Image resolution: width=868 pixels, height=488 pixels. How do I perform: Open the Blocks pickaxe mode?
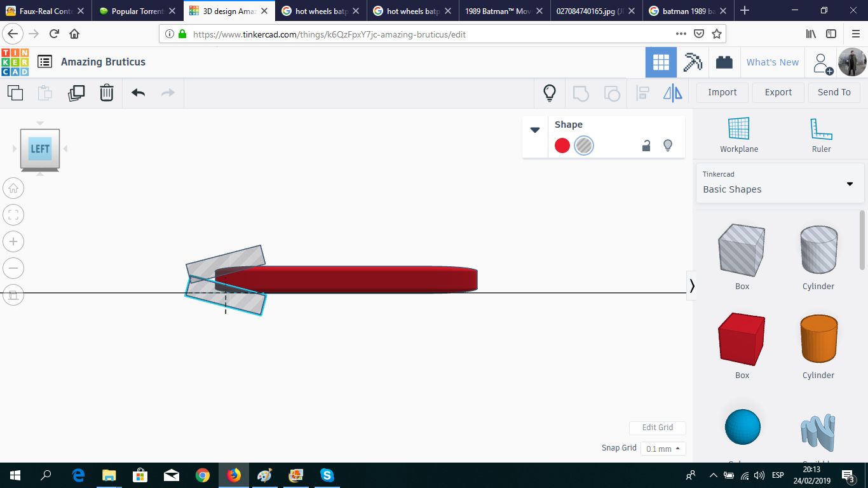[693, 62]
